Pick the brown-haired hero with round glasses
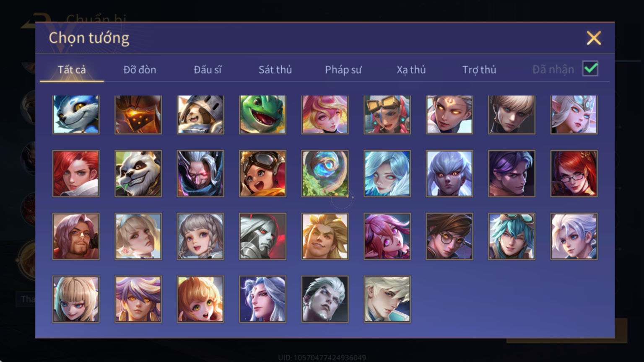The height and width of the screenshot is (362, 644). (449, 236)
